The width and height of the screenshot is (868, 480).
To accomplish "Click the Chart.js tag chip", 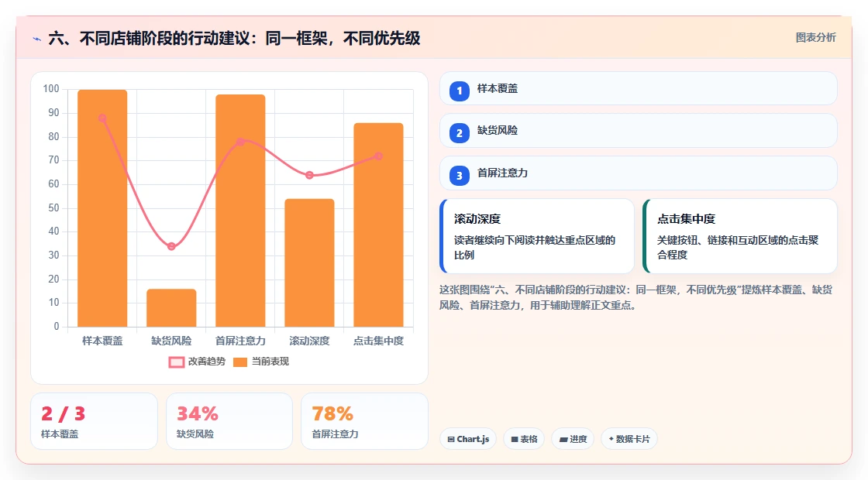I will click(x=468, y=439).
